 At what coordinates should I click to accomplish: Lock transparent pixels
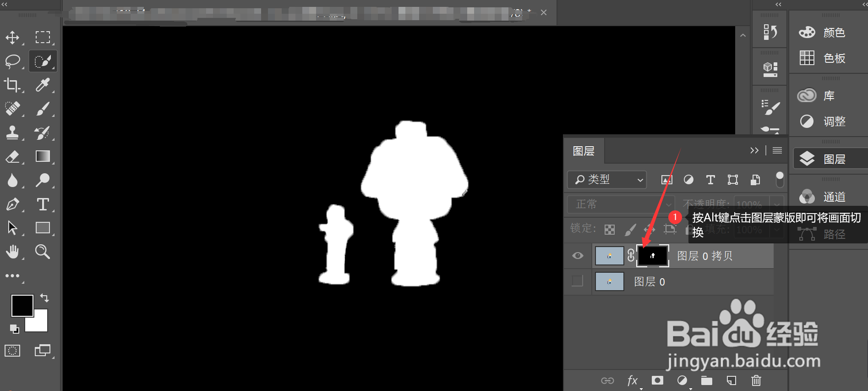click(610, 229)
